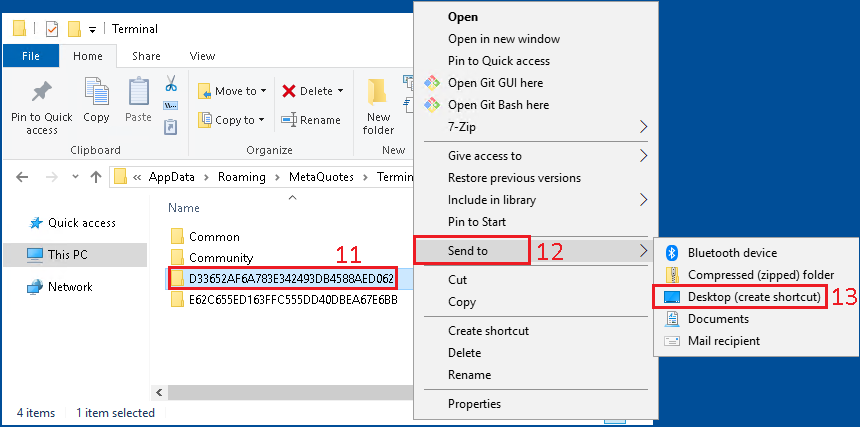Choose Desktop (create shortcut) in the Send to submenu
860x427 pixels.
point(754,297)
